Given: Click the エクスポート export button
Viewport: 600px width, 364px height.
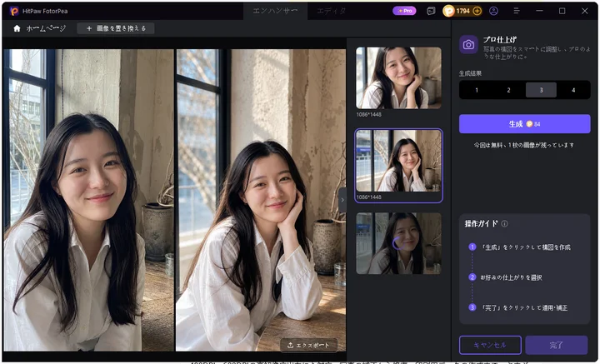Looking at the screenshot, I should click(x=308, y=346).
